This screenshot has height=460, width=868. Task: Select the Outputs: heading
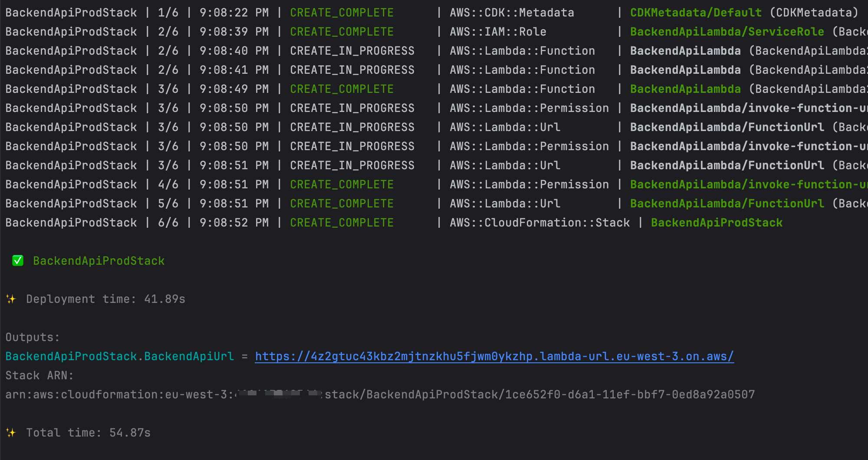coord(30,337)
